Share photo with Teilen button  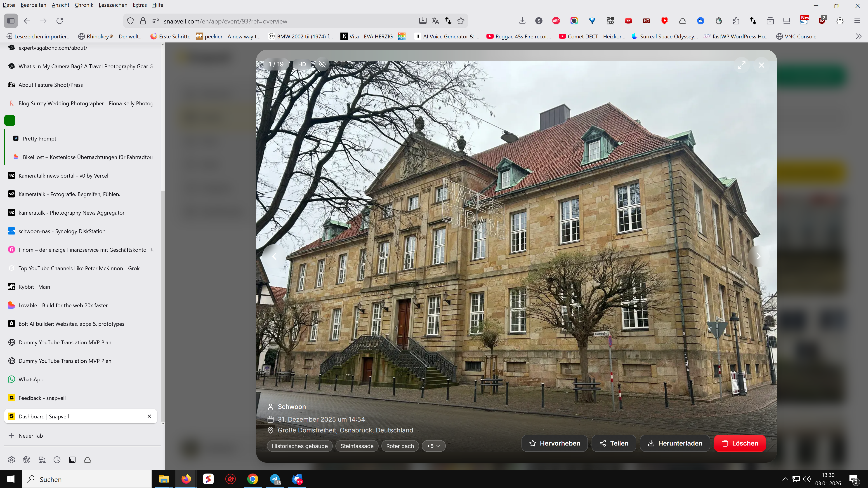click(x=614, y=443)
